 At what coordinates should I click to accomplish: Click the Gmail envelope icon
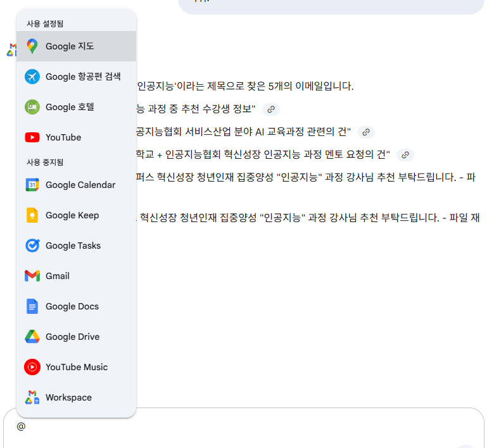click(x=32, y=276)
